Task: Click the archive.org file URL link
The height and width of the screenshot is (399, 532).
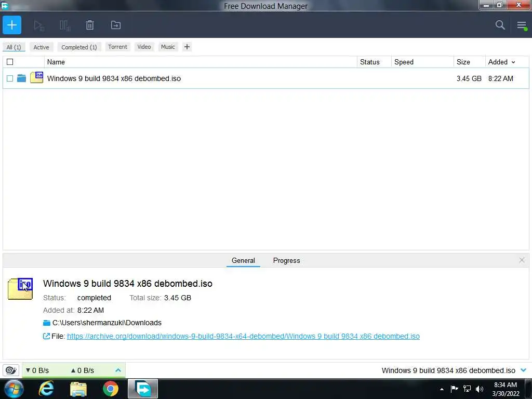Action: coord(243,337)
